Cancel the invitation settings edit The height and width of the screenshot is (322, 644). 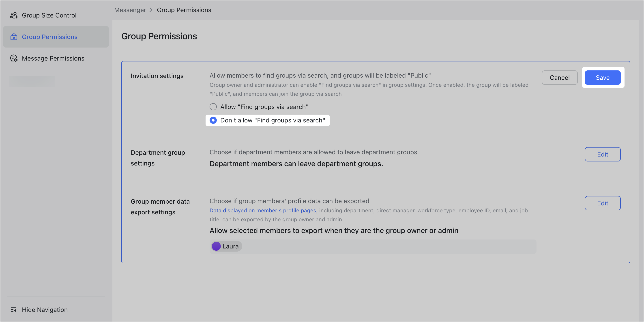(560, 78)
